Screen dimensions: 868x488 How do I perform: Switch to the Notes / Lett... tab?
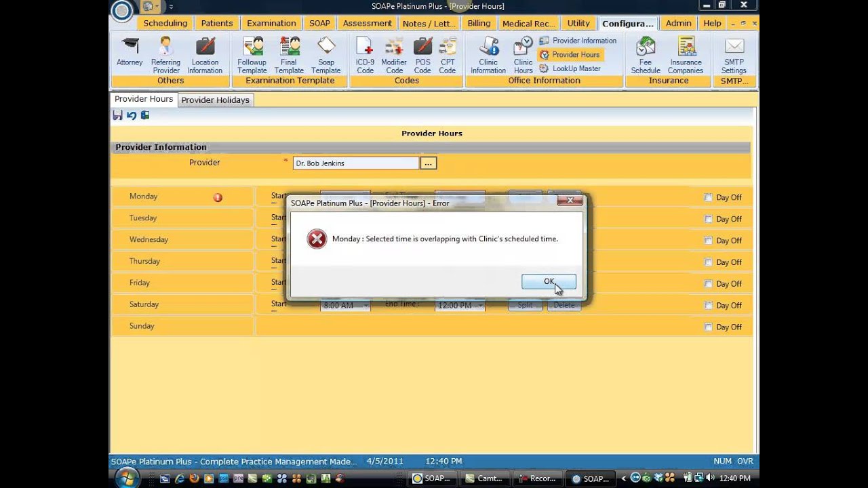tap(429, 23)
